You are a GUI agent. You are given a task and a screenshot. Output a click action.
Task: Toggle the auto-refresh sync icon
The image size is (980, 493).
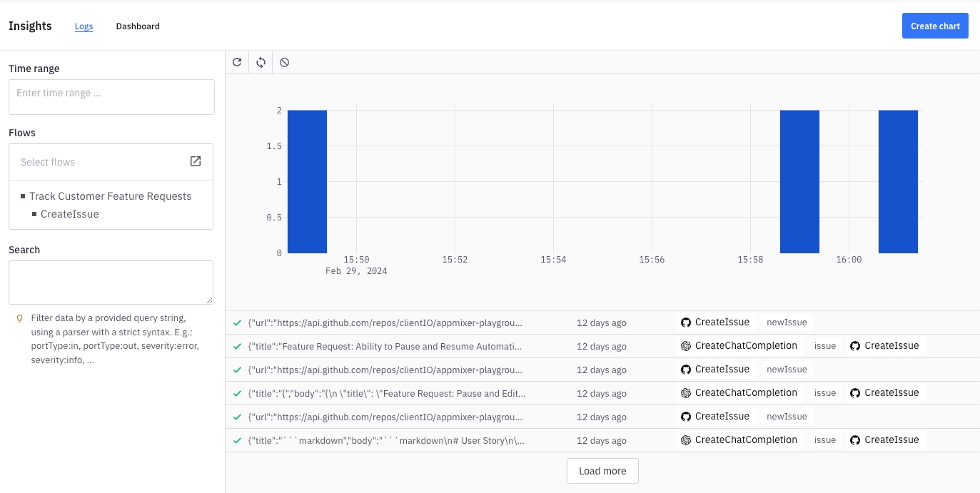click(x=261, y=62)
